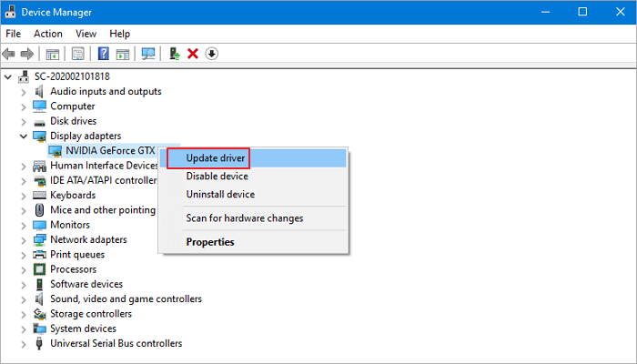Viewport: 637px width, 364px height.
Task: Click the Disk drives icon
Action: [x=39, y=122]
